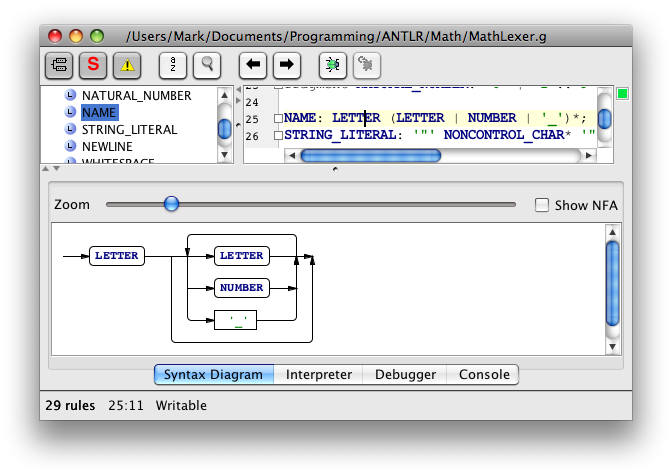This screenshot has height=475, width=672.
Task: Go back with left arrow button
Action: 253,65
